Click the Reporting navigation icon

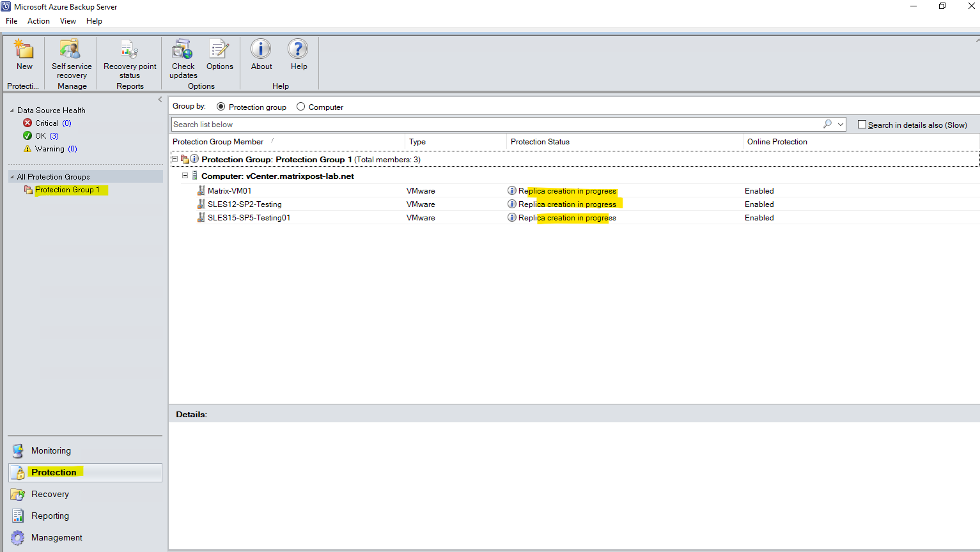point(18,516)
